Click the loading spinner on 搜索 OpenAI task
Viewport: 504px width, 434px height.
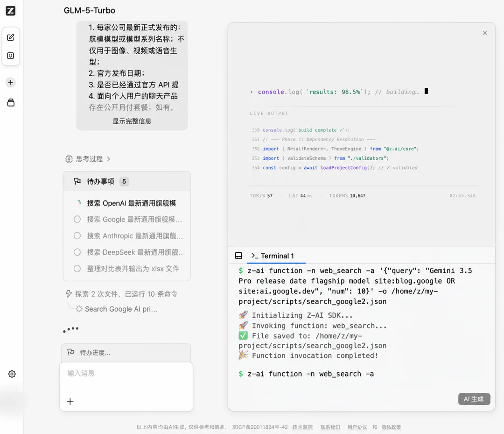point(78,203)
